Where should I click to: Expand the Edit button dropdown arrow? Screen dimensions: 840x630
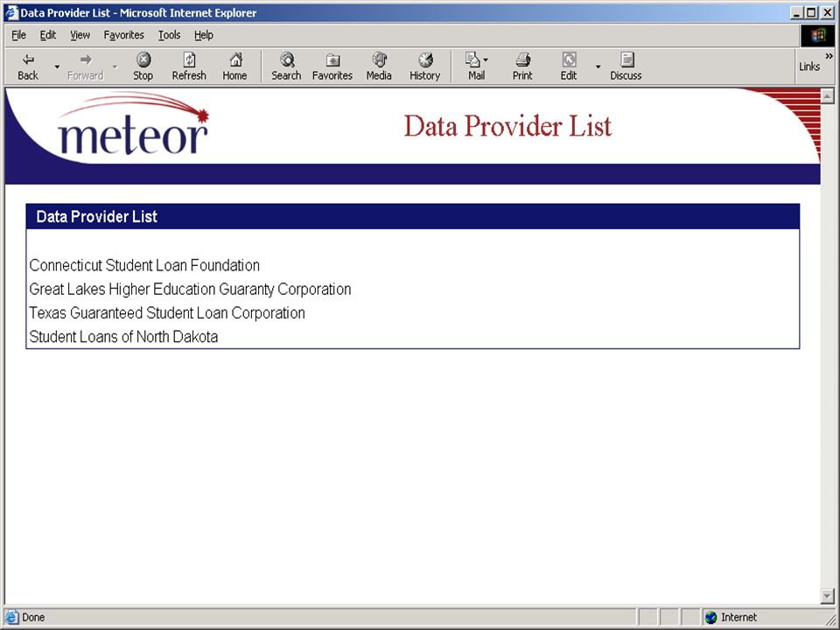pyautogui.click(x=598, y=66)
